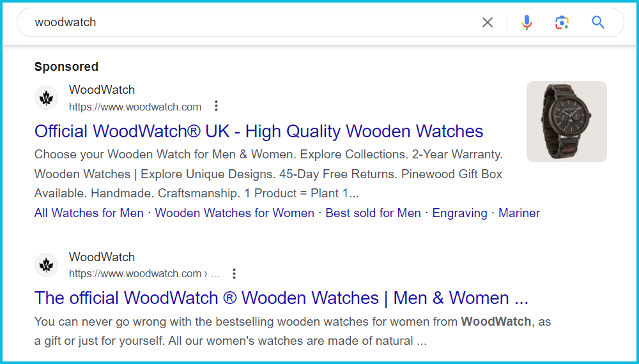The width and height of the screenshot is (639, 364).
Task: Open the 'Mariner' sitelink
Action: 519,213
